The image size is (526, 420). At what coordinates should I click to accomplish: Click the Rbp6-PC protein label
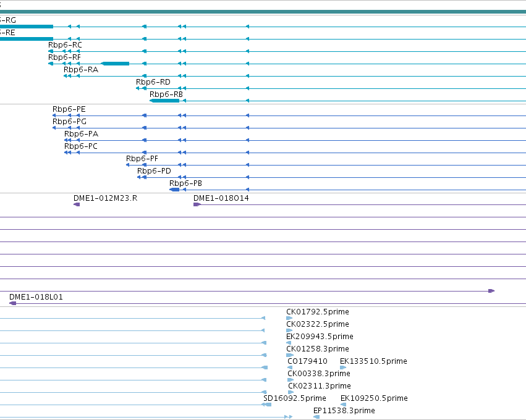coord(81,146)
